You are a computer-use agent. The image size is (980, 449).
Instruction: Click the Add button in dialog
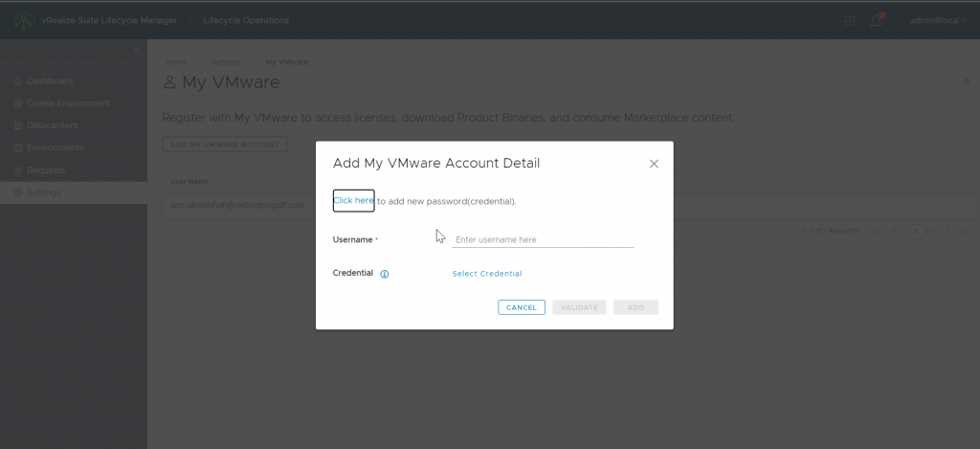635,307
